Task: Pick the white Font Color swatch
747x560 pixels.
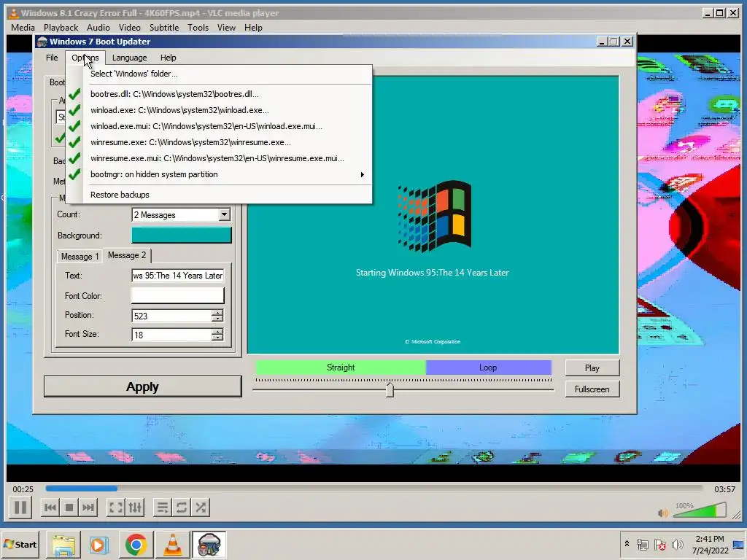Action: 177,296
